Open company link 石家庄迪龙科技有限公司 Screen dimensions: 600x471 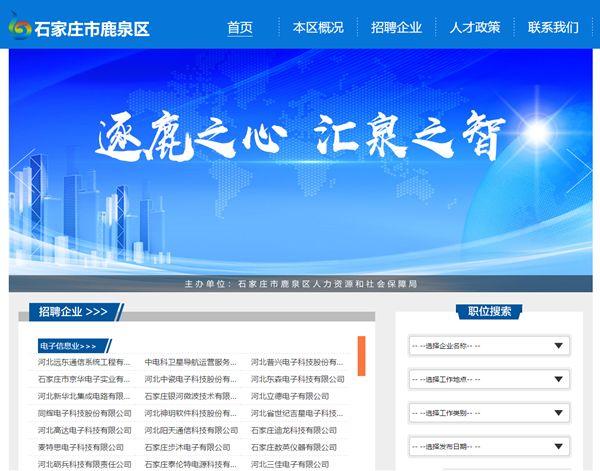293,430
